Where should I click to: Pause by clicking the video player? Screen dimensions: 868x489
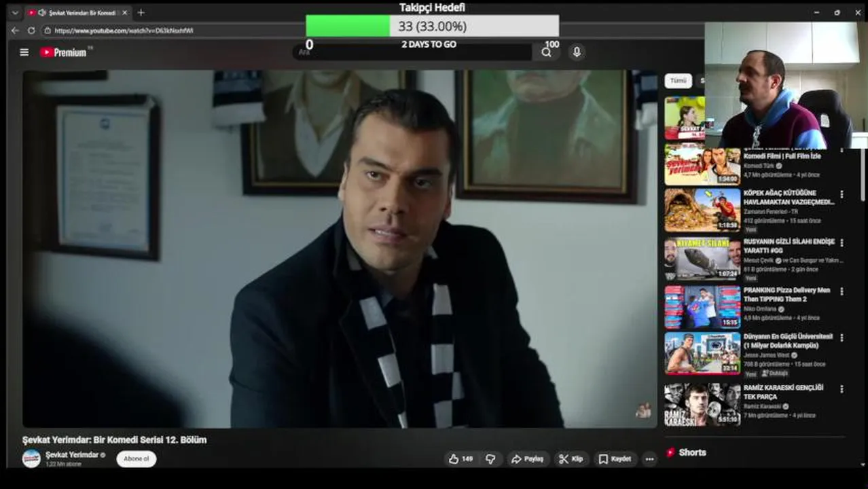340,249
